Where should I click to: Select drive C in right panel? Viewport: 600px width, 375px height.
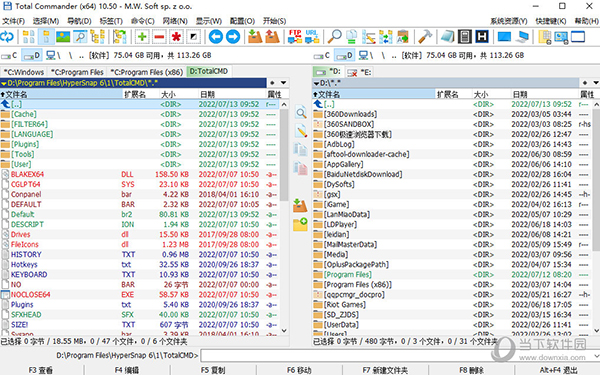[322, 55]
